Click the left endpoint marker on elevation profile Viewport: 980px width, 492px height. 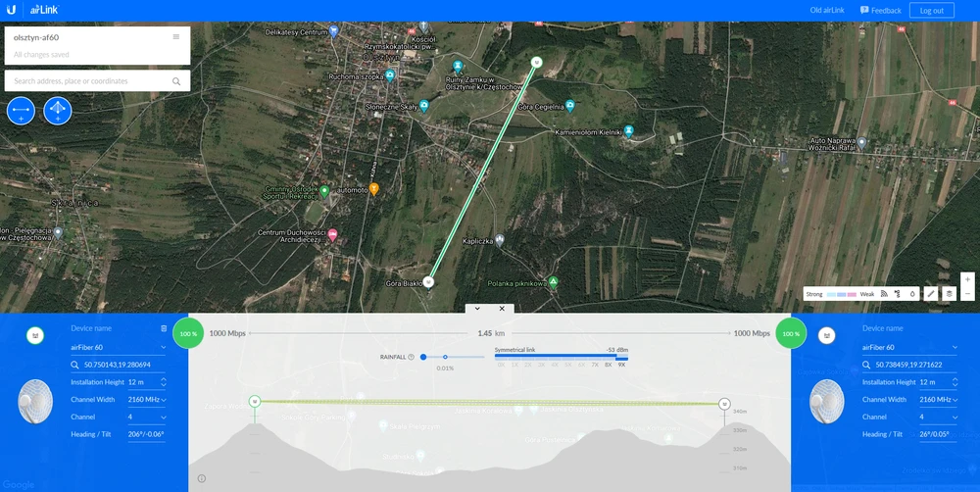coord(255,402)
